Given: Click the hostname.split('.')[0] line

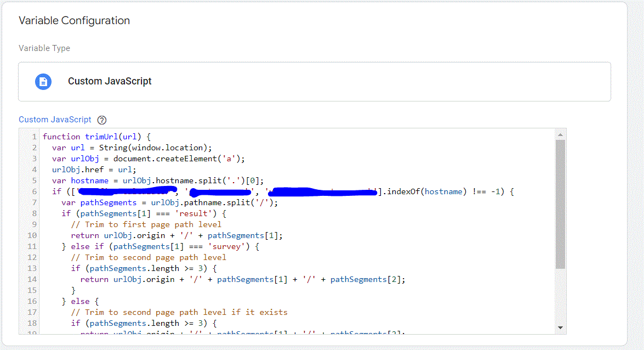Looking at the screenshot, I should [158, 180].
